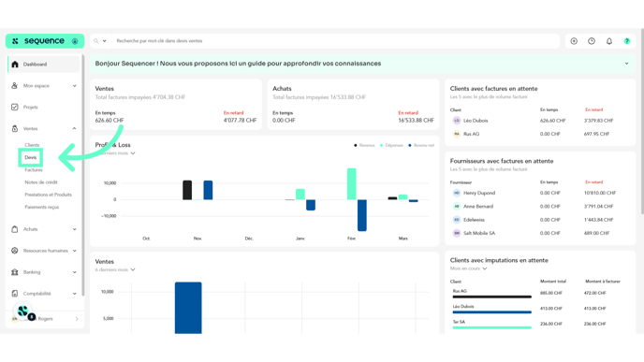Click the Mon espace person icon
Viewport: 644px width, 362px height.
15,85
